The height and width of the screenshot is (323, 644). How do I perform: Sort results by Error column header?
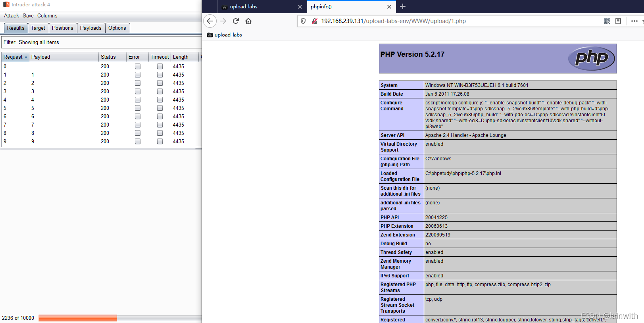(x=137, y=57)
